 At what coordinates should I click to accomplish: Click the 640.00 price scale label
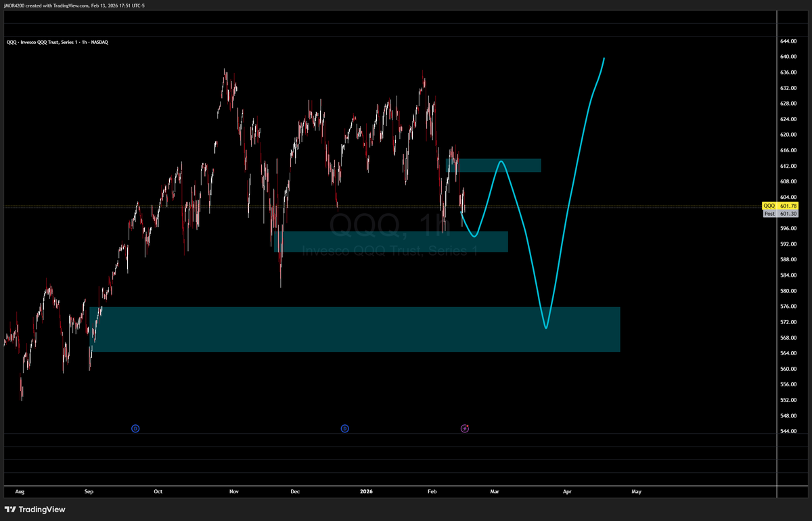coord(789,57)
